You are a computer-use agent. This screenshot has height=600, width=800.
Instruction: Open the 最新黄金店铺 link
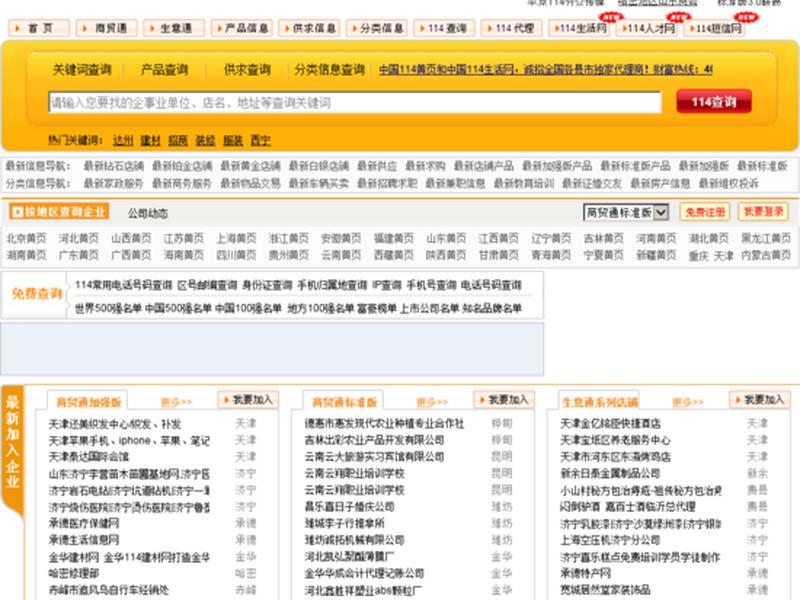coord(250,166)
